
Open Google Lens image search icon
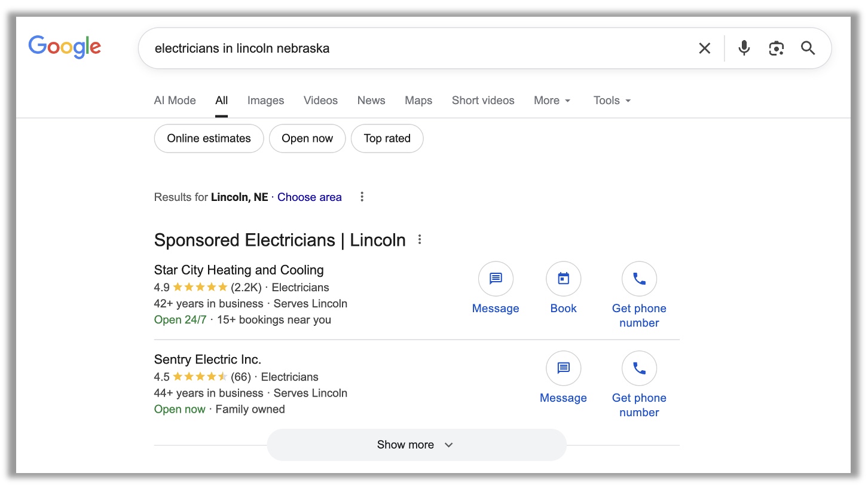coord(776,48)
